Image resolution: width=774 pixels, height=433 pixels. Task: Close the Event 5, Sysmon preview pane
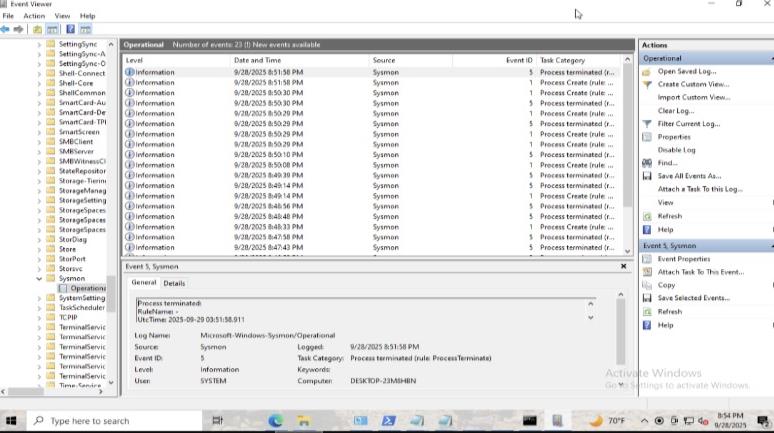(623, 267)
